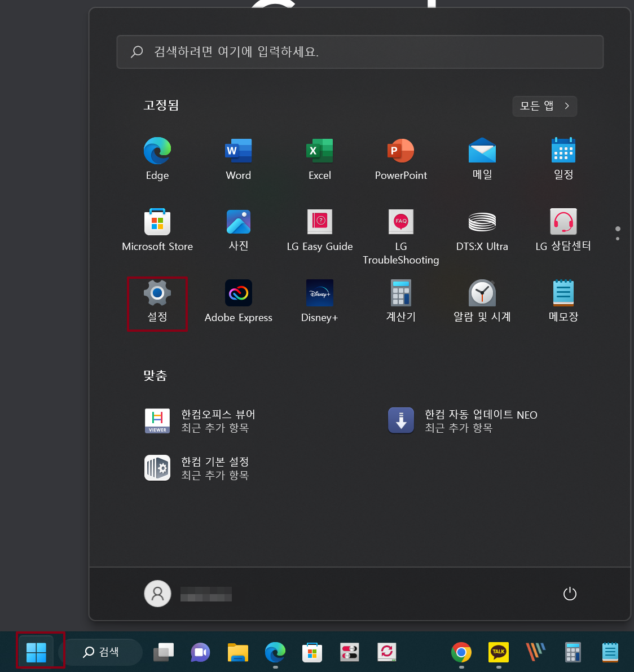Launch Adobe Express

point(238,302)
